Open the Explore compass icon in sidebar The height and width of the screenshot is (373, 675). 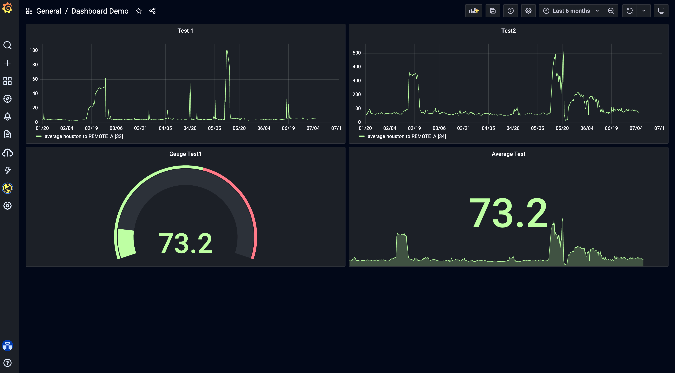click(x=7, y=99)
